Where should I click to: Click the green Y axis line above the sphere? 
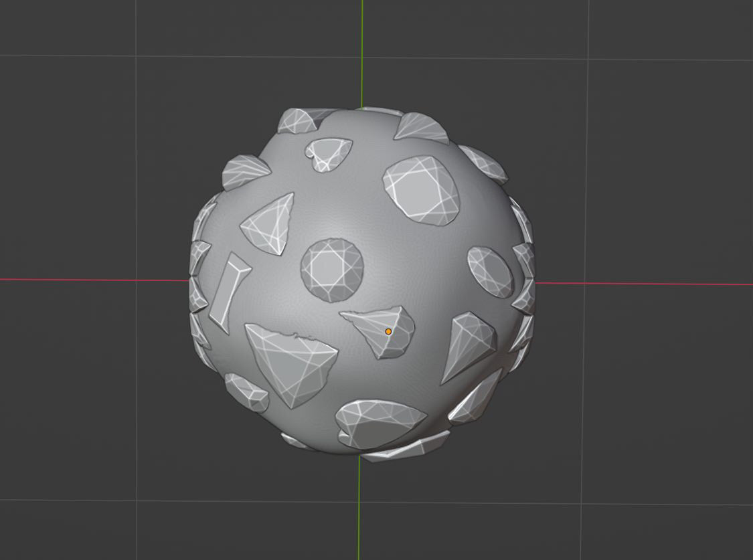pyautogui.click(x=362, y=54)
